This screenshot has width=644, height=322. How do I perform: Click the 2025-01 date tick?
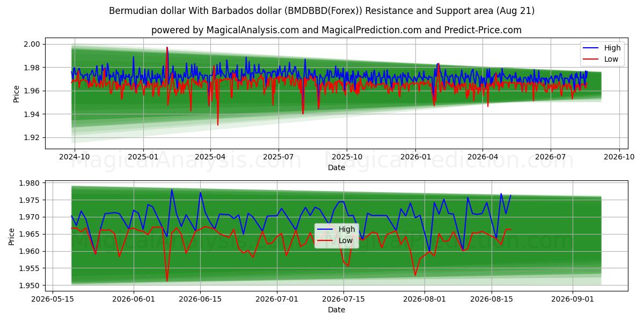point(143,158)
